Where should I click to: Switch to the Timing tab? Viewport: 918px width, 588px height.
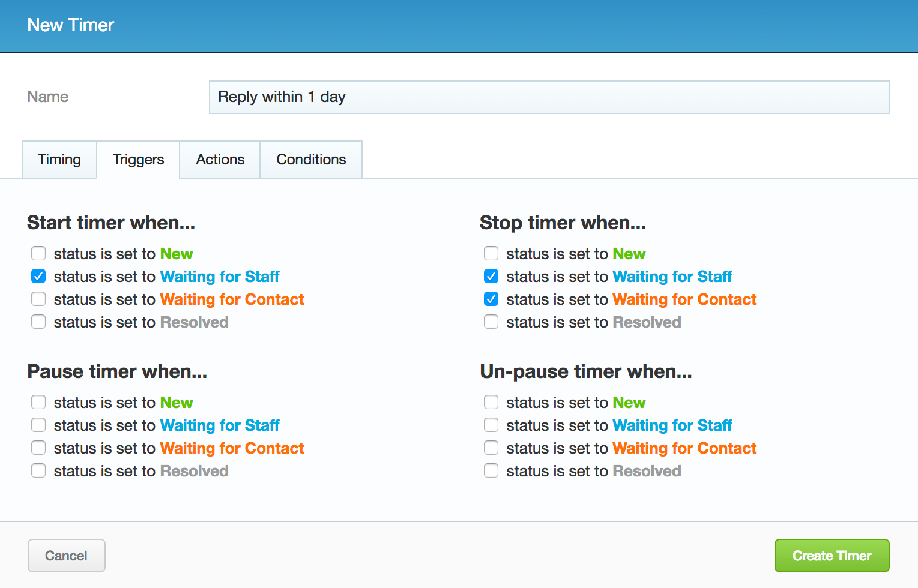point(59,160)
